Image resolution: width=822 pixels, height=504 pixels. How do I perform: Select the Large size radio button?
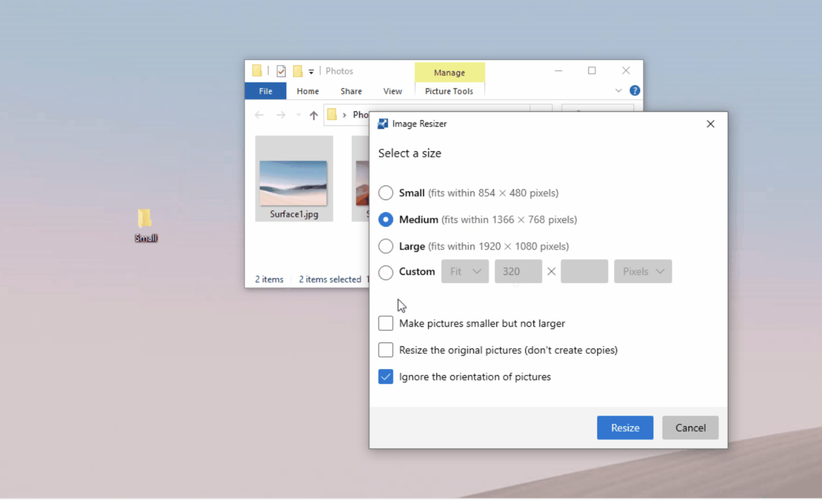385,246
